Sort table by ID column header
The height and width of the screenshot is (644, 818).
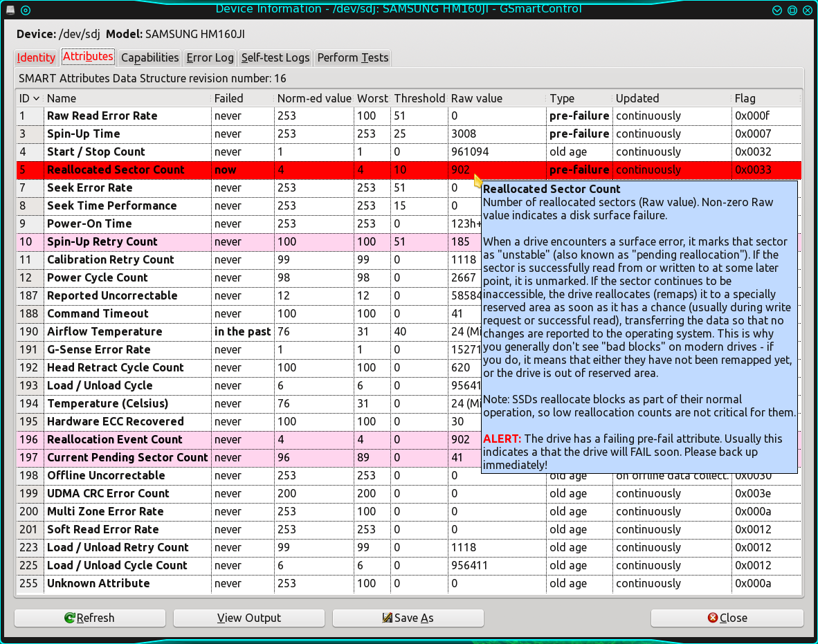(30, 98)
